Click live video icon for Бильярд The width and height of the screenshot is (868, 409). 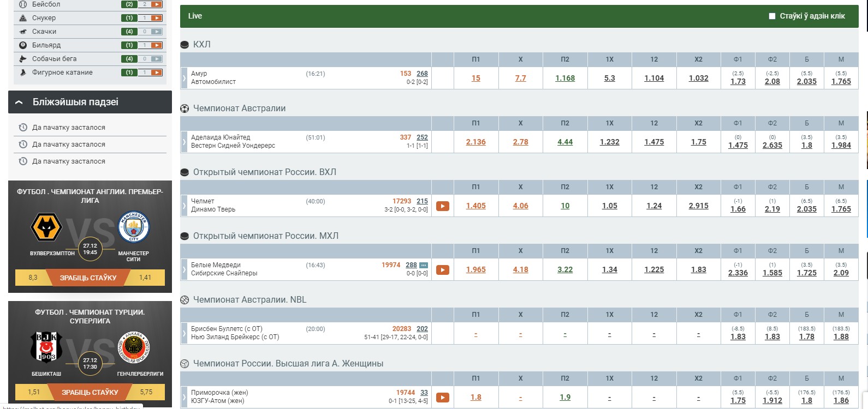[157, 45]
